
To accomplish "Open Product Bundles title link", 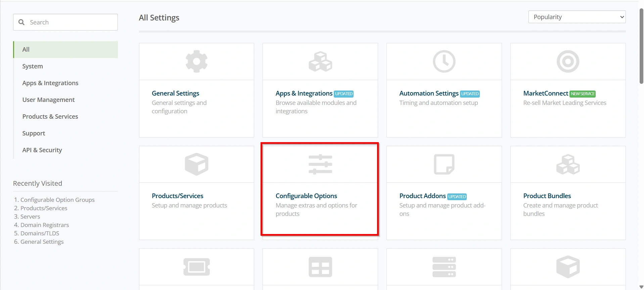I will click(x=547, y=196).
